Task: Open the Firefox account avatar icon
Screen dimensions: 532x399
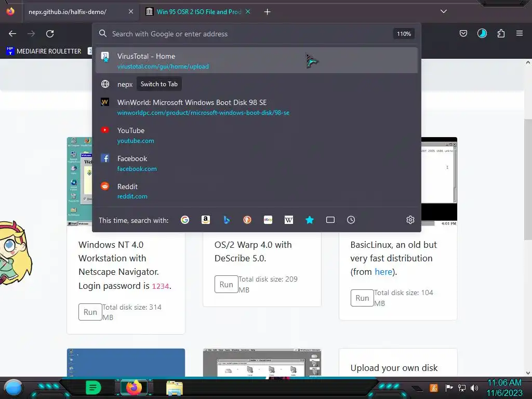Action: point(482,33)
